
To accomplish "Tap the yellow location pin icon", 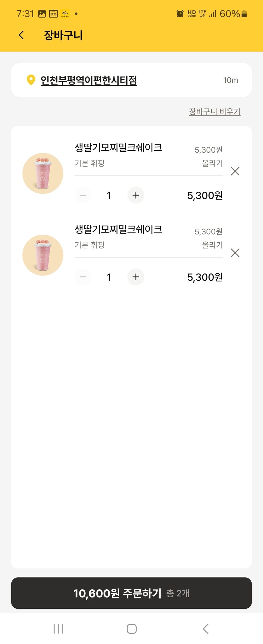I will click(31, 80).
